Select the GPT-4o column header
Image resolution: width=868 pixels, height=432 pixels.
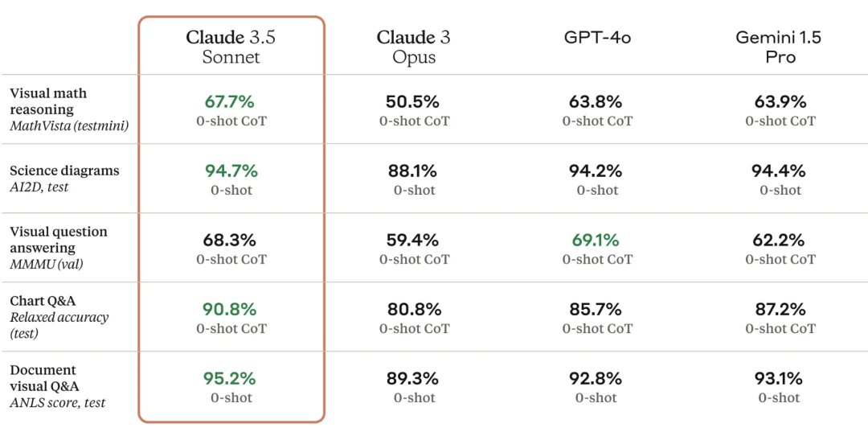tap(597, 38)
